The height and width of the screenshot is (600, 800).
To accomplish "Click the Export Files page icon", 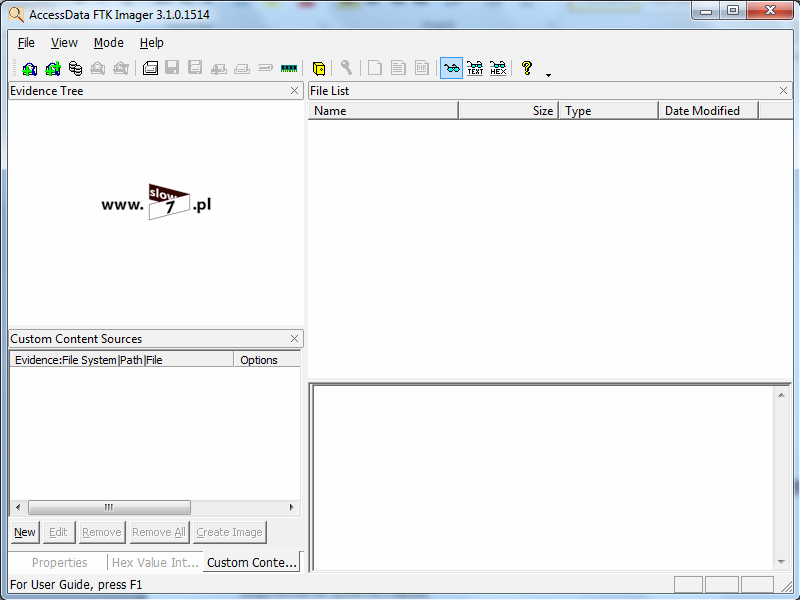I will coord(374,68).
